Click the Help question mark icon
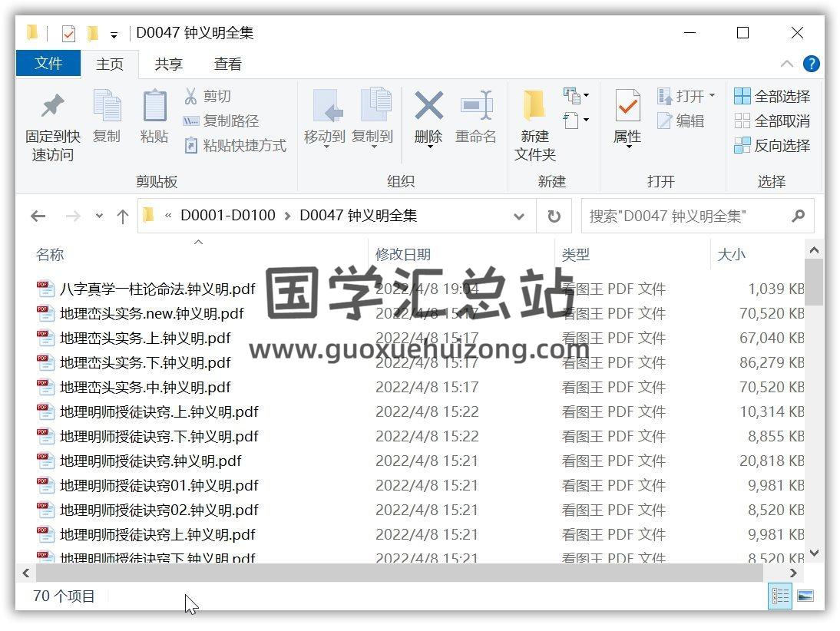The width and height of the screenshot is (840, 631). click(x=811, y=64)
